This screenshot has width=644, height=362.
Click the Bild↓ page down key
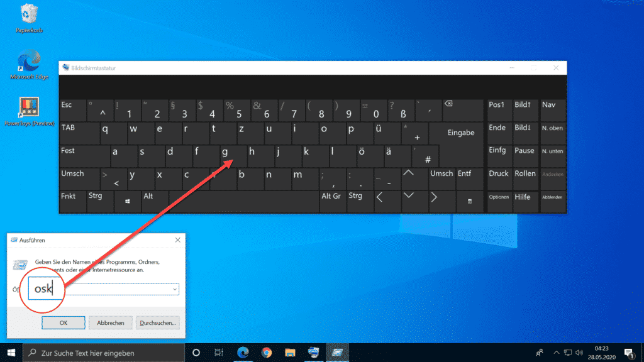coord(525,133)
